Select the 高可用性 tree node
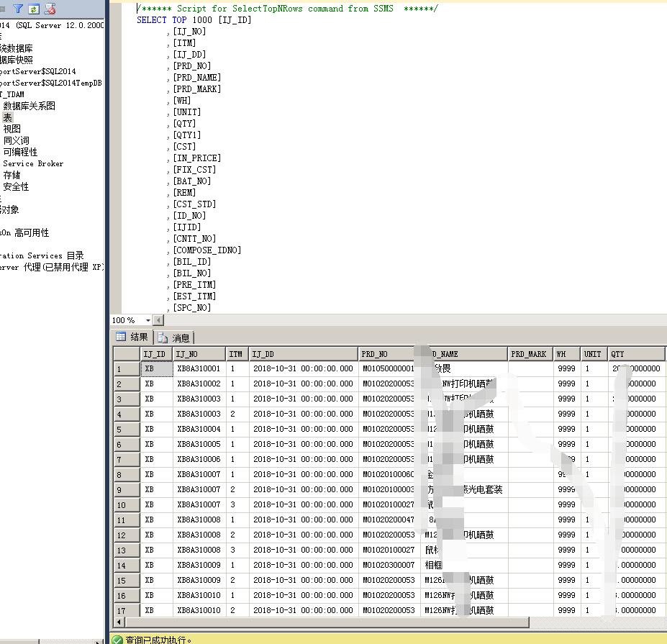667x644 pixels. [x=24, y=232]
